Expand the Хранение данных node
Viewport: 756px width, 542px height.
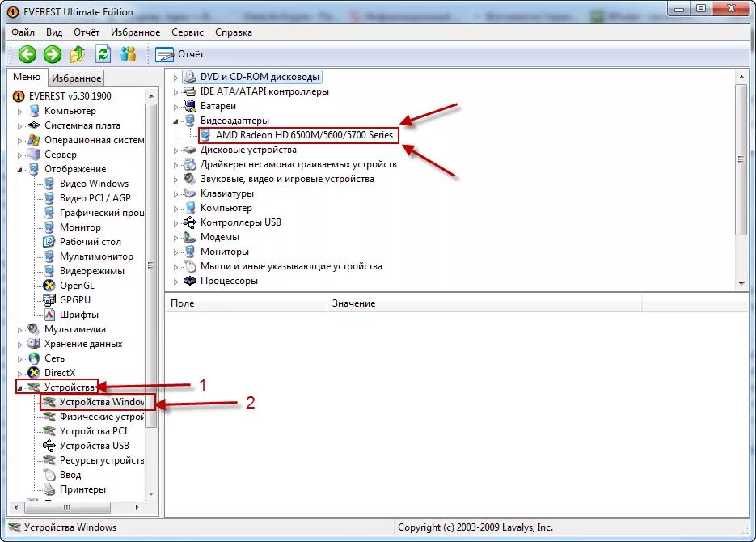(x=19, y=345)
